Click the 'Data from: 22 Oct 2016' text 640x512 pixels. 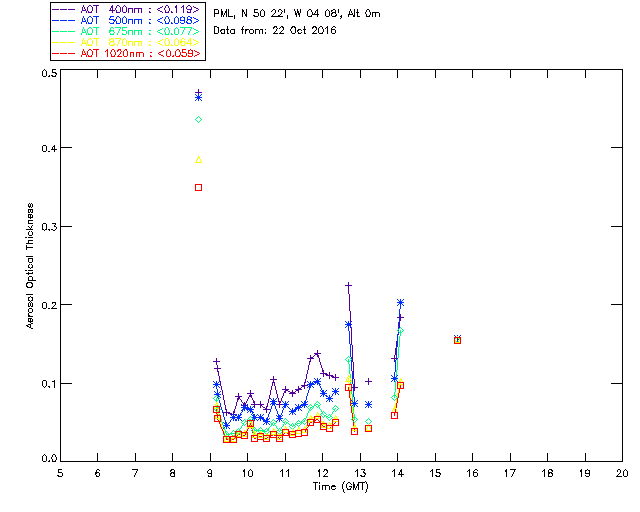[275, 30]
